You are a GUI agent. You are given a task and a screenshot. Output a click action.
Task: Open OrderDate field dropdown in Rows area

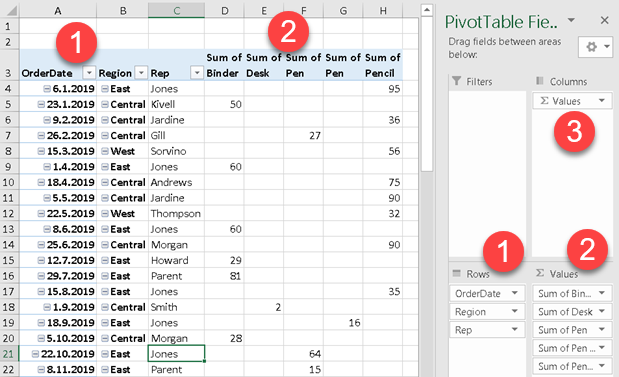(514, 293)
